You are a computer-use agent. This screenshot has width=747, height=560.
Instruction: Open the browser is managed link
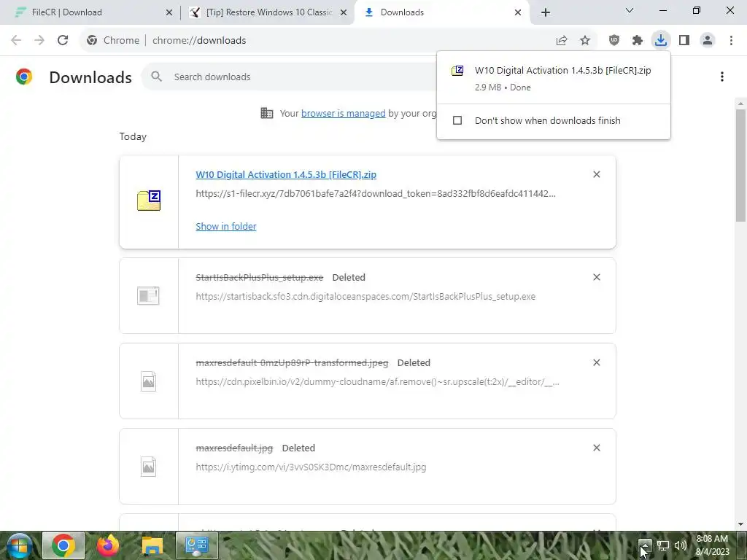(x=343, y=113)
